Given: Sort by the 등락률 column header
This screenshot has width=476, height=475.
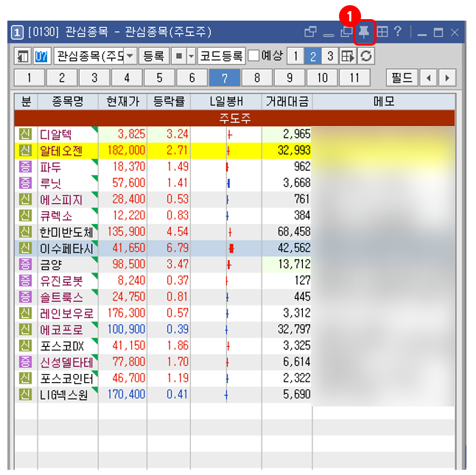Looking at the screenshot, I should coord(169,102).
